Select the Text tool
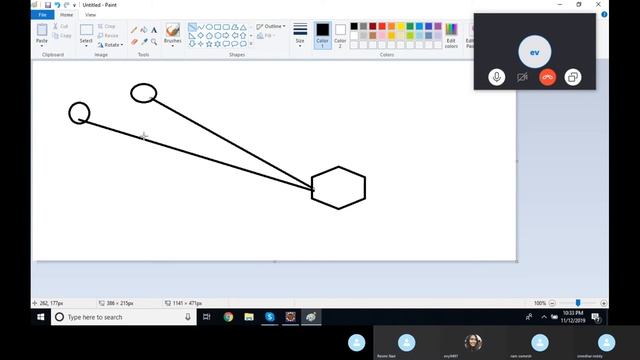The height and width of the screenshot is (360, 640). [x=154, y=30]
